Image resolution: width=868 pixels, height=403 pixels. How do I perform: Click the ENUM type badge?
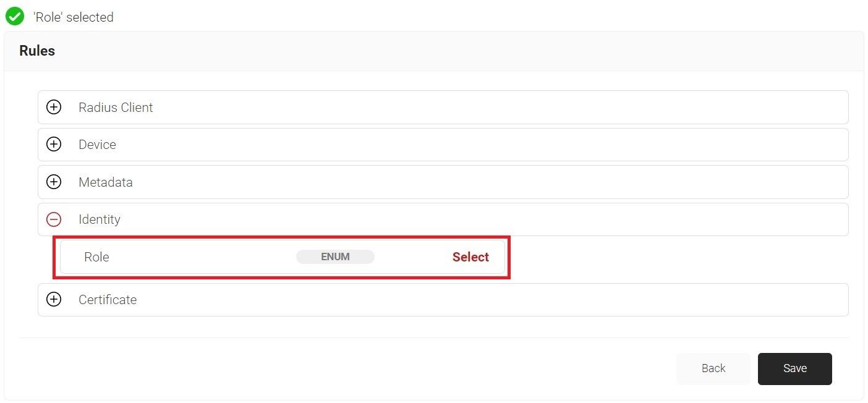pos(335,257)
